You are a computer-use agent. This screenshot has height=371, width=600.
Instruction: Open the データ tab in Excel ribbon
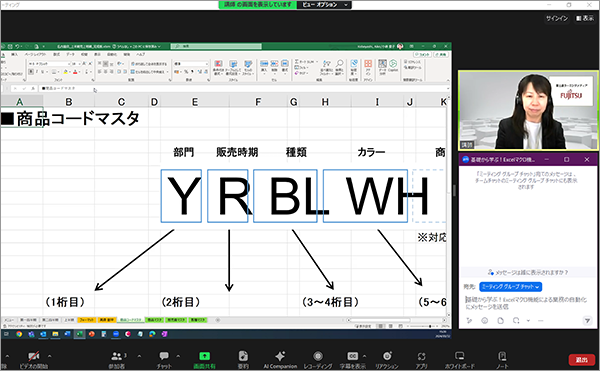point(70,55)
